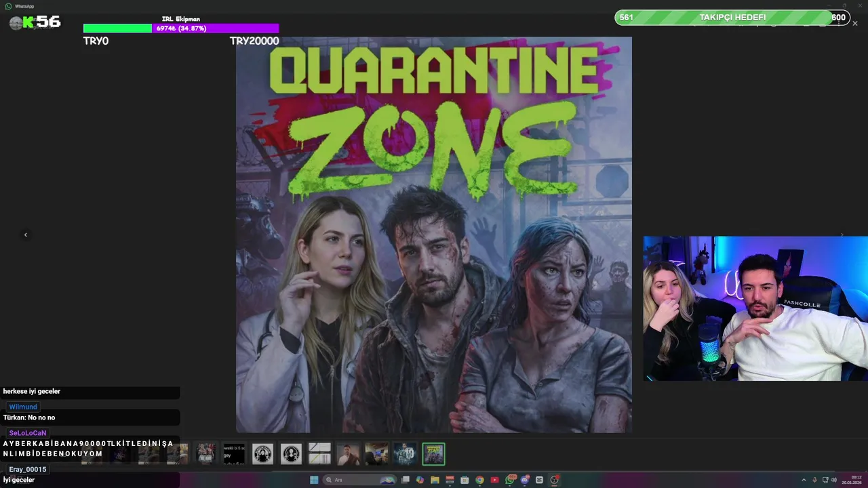Open Task View from taskbar
The image size is (868, 488).
(405, 480)
